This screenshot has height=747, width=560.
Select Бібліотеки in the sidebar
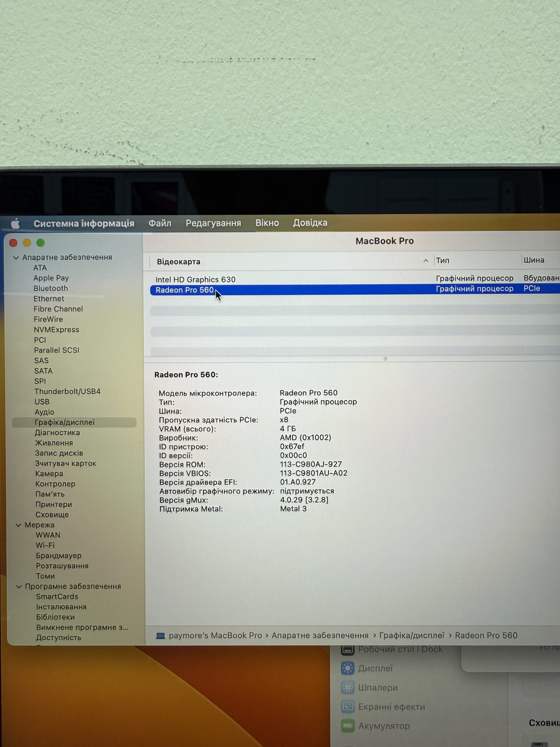click(56, 617)
